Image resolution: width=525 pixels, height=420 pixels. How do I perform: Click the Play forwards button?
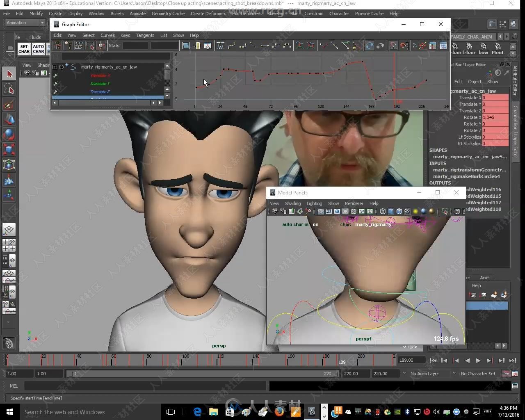tap(478, 361)
